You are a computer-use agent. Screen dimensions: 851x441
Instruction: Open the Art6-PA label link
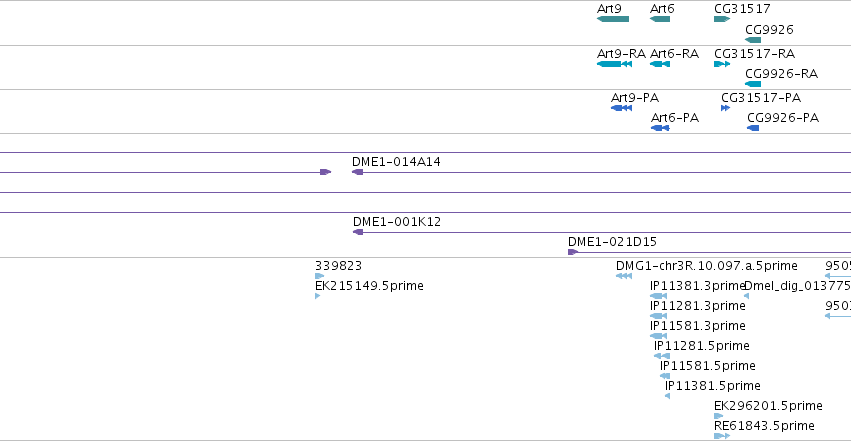[x=675, y=118]
